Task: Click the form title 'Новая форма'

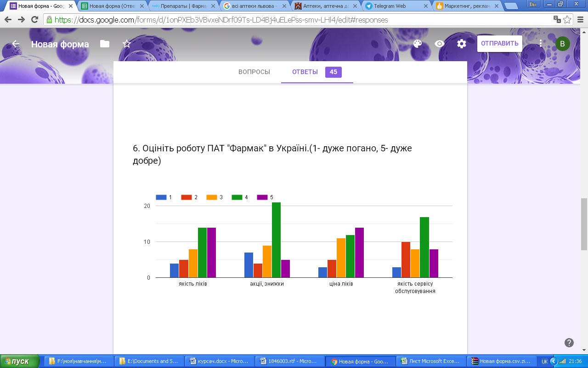Action: pyautogui.click(x=60, y=44)
